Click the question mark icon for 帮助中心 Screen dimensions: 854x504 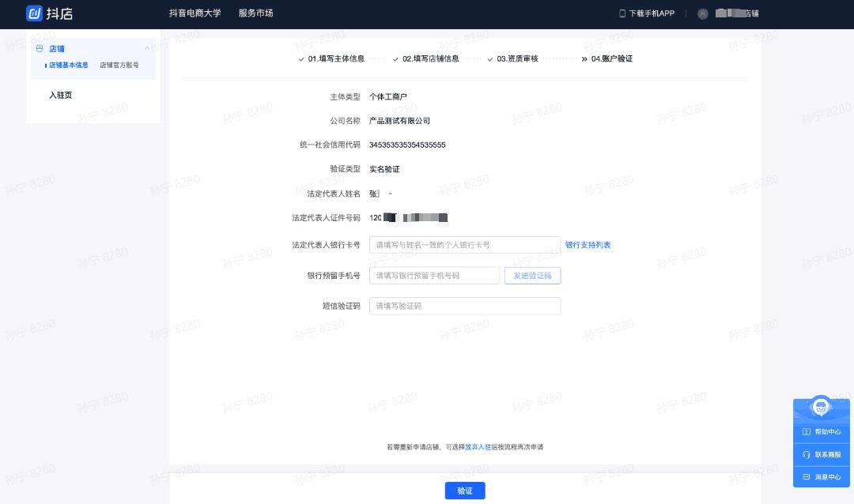[x=805, y=432]
